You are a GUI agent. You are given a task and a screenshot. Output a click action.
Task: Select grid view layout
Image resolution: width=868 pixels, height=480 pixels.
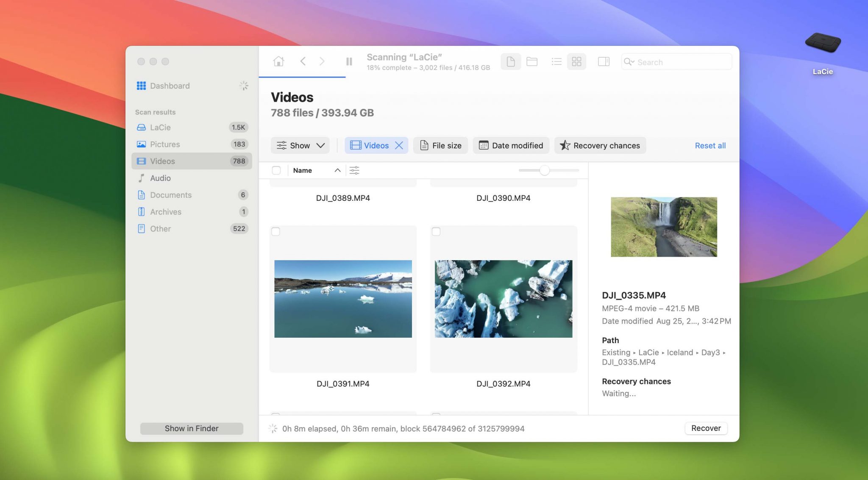[576, 62]
